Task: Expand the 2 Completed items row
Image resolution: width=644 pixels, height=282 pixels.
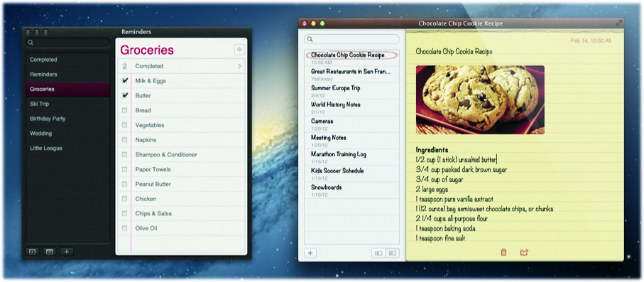Action: [x=182, y=66]
